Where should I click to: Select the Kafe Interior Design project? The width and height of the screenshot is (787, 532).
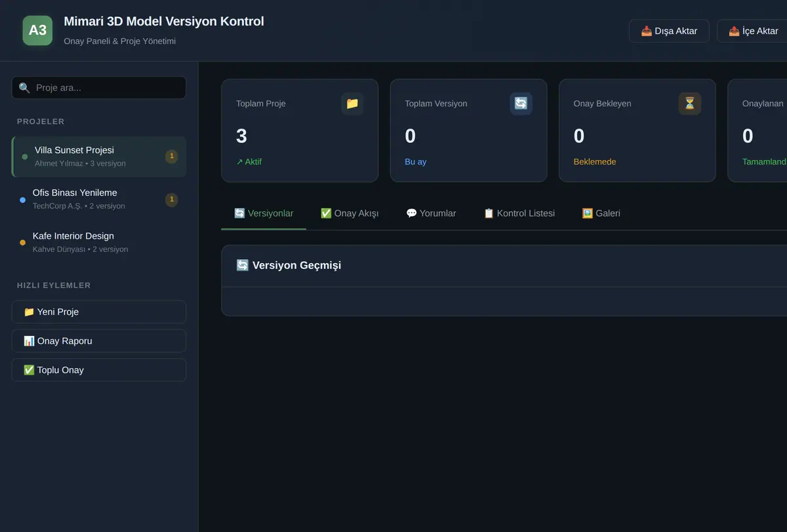[x=99, y=243]
